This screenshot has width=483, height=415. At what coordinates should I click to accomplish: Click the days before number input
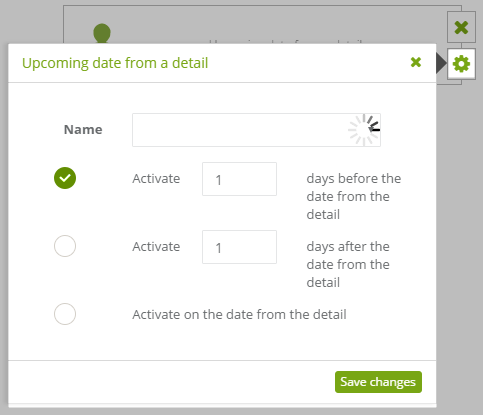point(239,179)
